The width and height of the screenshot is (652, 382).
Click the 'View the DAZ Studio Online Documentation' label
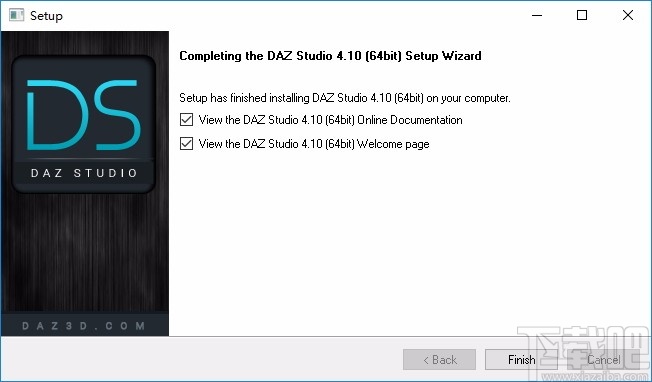[x=331, y=120]
